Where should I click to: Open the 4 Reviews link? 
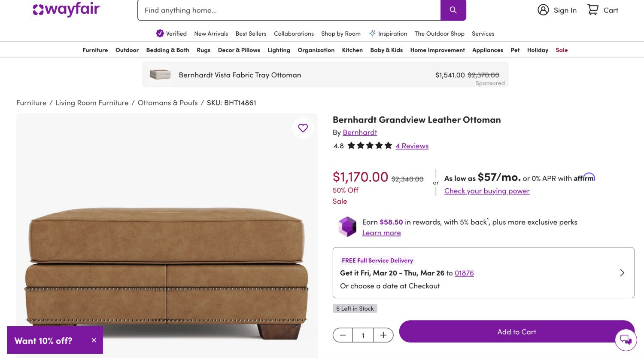tap(412, 146)
